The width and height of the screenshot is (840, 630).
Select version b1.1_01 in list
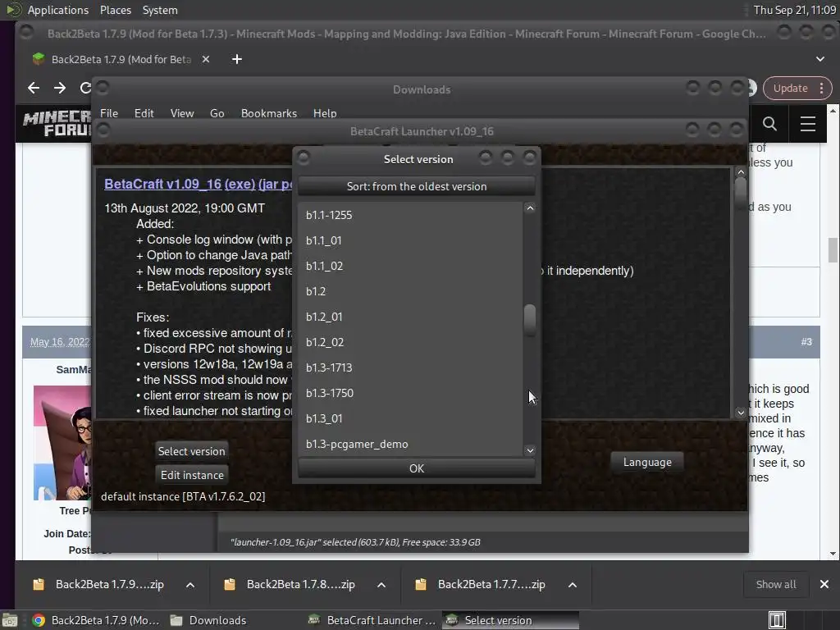point(410,240)
